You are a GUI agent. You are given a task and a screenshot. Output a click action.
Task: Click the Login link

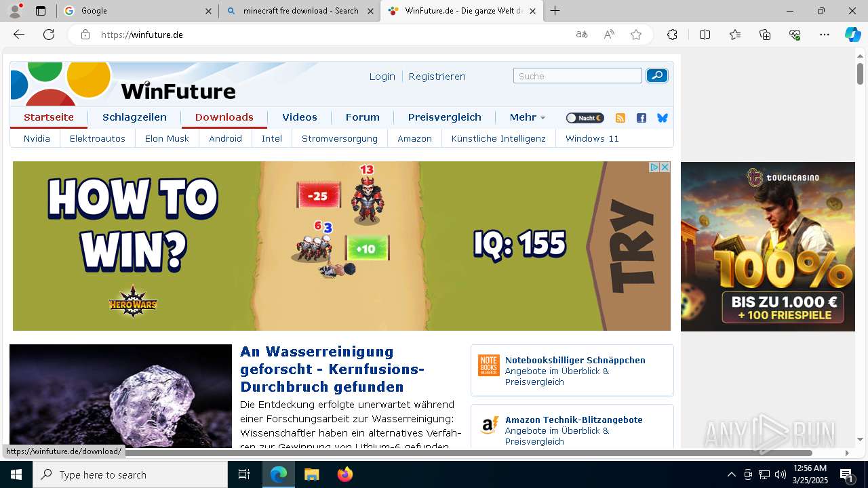382,77
